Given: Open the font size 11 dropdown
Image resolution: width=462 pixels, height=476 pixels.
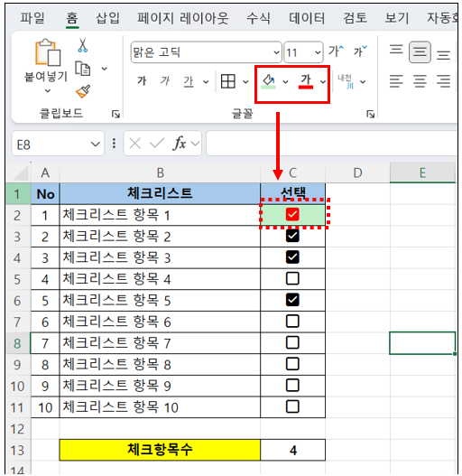Looking at the screenshot, I should click(x=318, y=52).
